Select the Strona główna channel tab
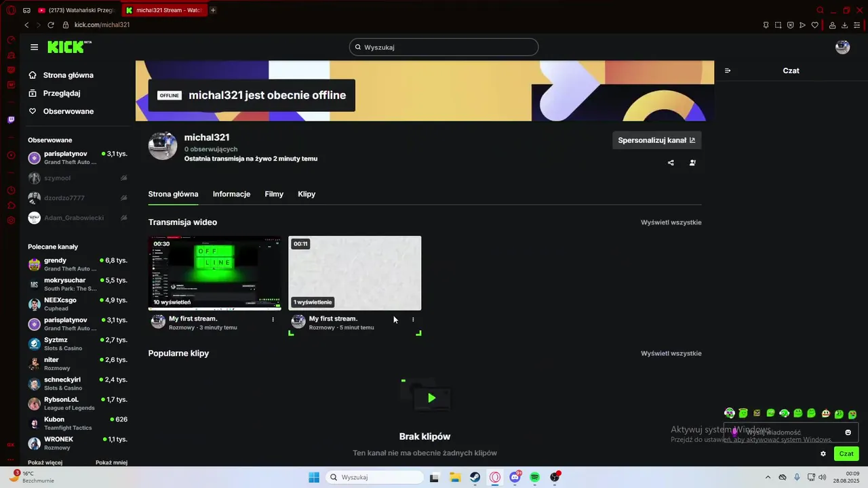 [x=173, y=194]
